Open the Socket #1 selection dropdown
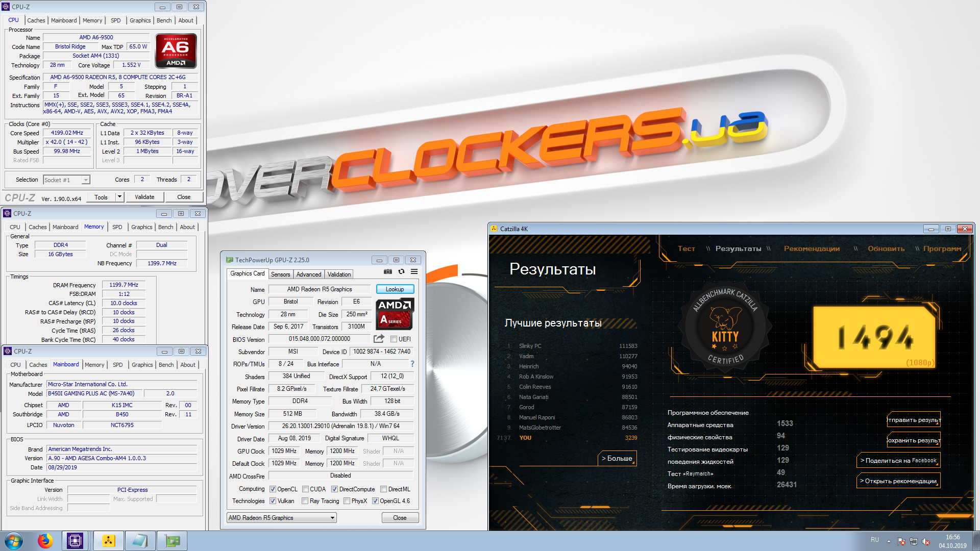980x551 pixels. [x=66, y=180]
